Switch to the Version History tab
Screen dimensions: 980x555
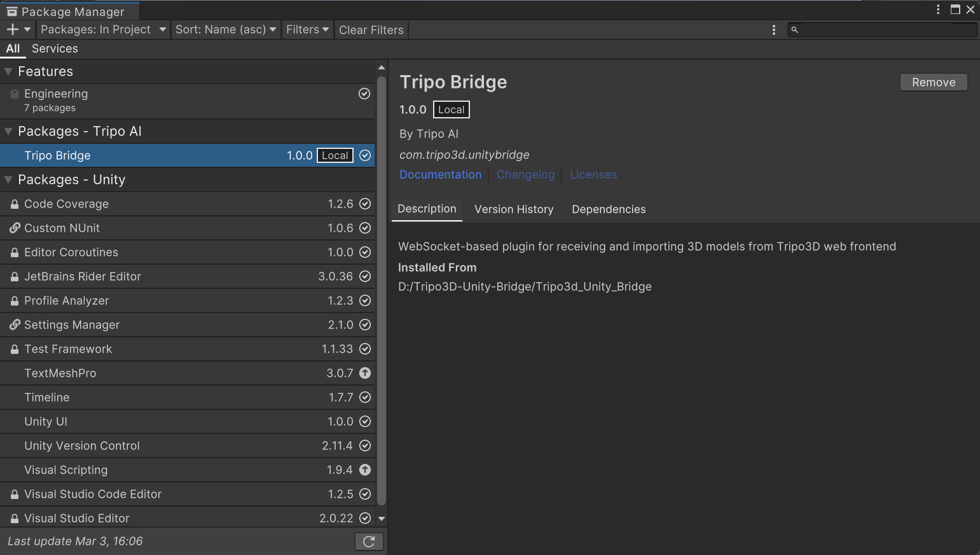513,209
